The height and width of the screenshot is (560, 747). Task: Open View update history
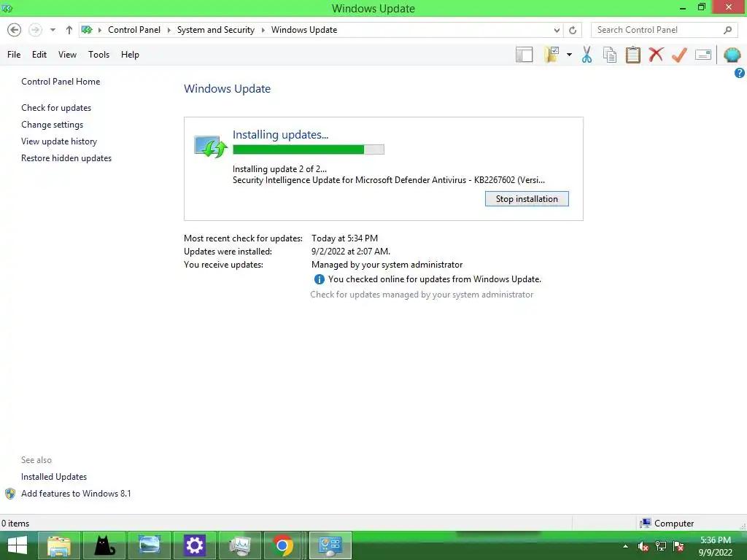point(59,141)
